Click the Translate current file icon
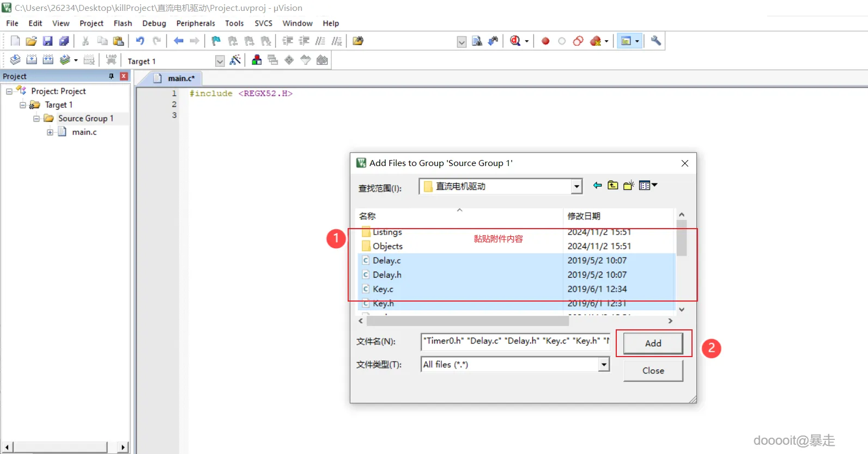The width and height of the screenshot is (868, 454). tap(15, 60)
